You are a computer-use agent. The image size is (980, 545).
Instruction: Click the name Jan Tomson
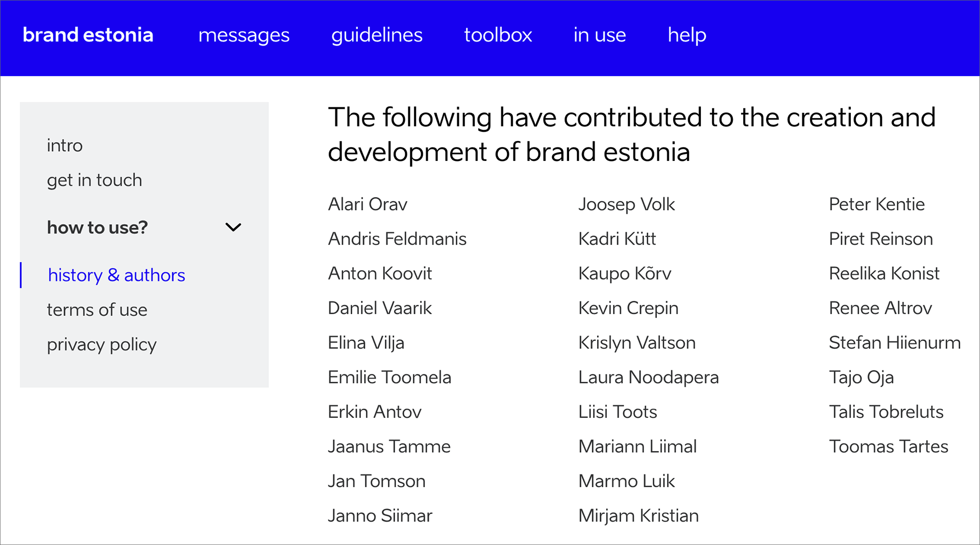tap(377, 481)
